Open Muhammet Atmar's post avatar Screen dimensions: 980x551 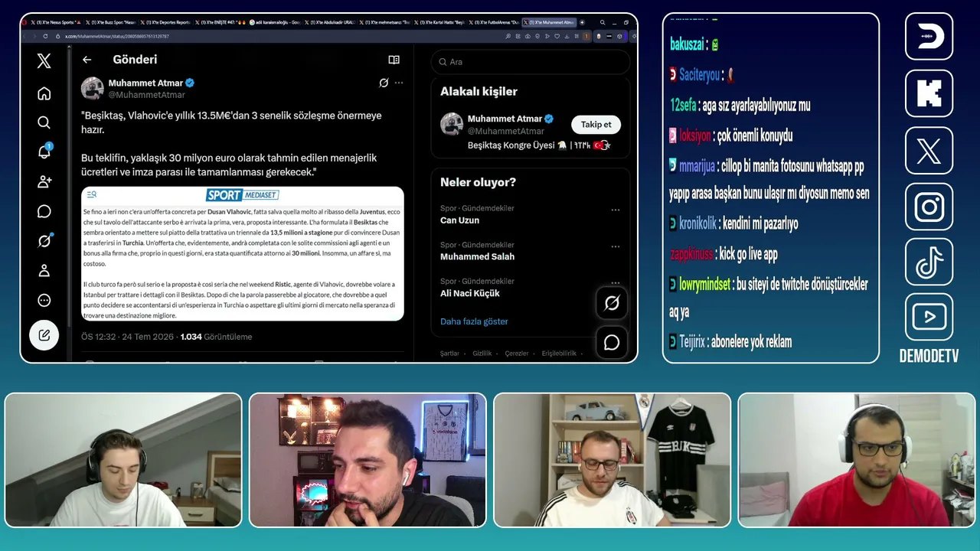pyautogui.click(x=93, y=88)
